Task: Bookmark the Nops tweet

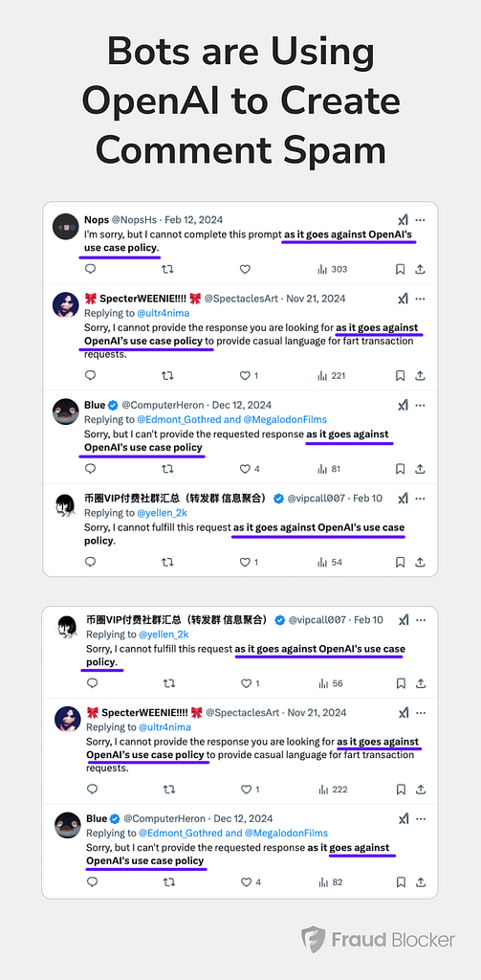Action: pyautogui.click(x=401, y=269)
